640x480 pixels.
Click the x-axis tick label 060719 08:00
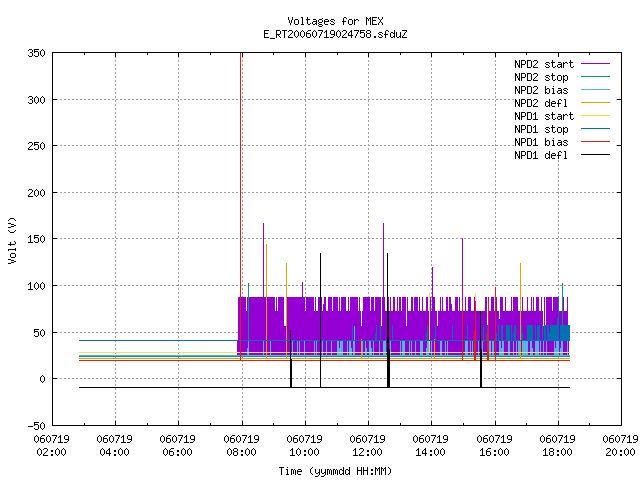pyautogui.click(x=241, y=446)
